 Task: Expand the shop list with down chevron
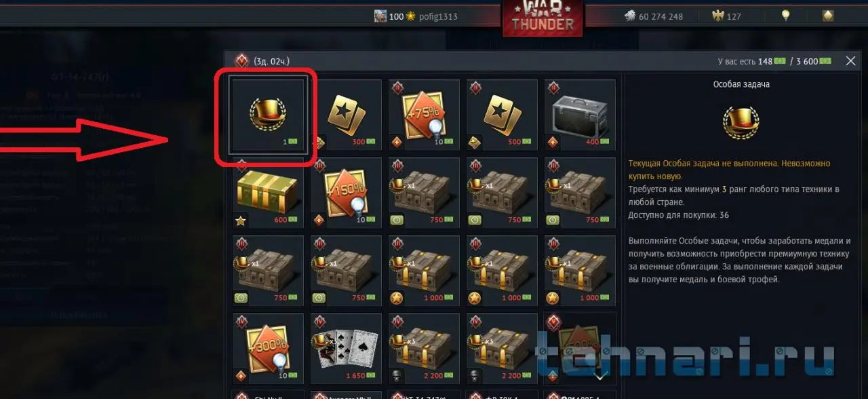(600, 375)
